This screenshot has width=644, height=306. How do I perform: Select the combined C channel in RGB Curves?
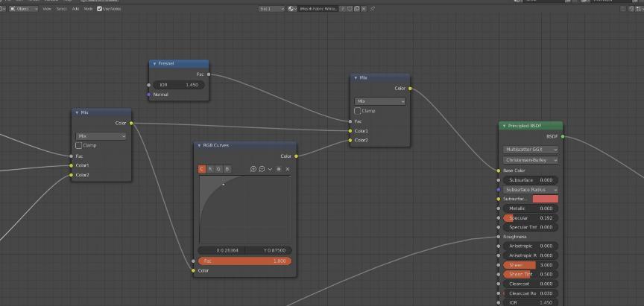(202, 169)
